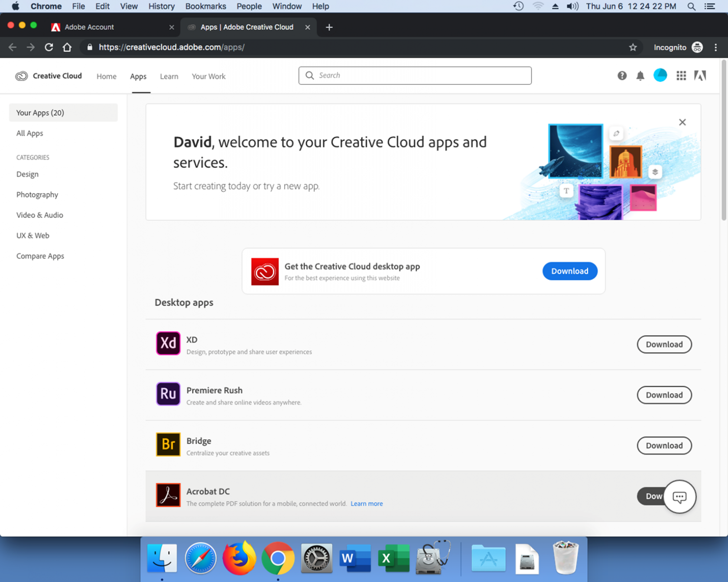Image resolution: width=728 pixels, height=582 pixels.
Task: Bookmark this page with star icon
Action: [x=633, y=47]
